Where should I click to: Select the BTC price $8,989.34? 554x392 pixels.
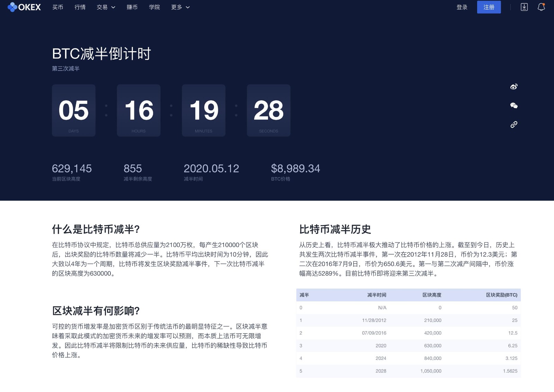295,168
